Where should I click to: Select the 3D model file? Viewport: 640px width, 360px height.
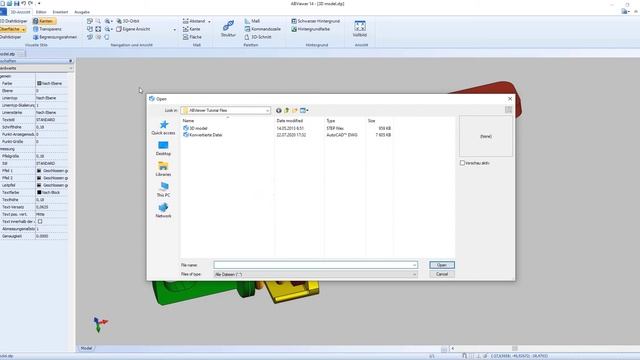click(195, 128)
